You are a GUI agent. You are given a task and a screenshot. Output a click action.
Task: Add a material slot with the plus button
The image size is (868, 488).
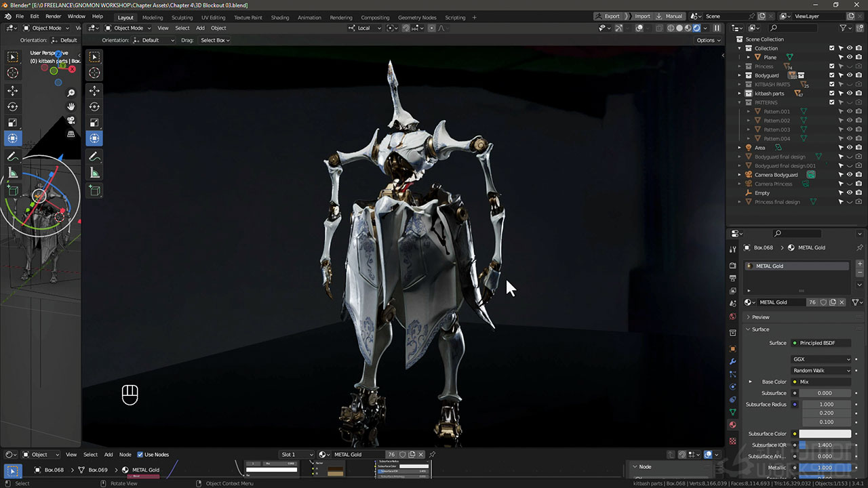[860, 264]
